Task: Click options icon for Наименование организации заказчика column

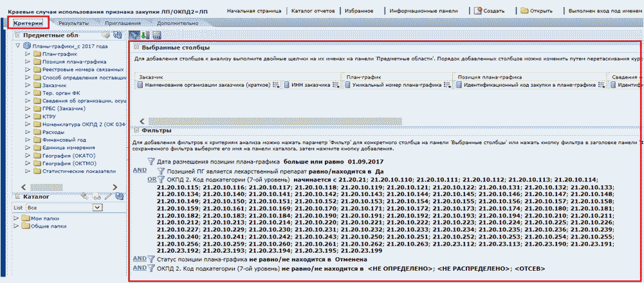Action: (x=276, y=85)
